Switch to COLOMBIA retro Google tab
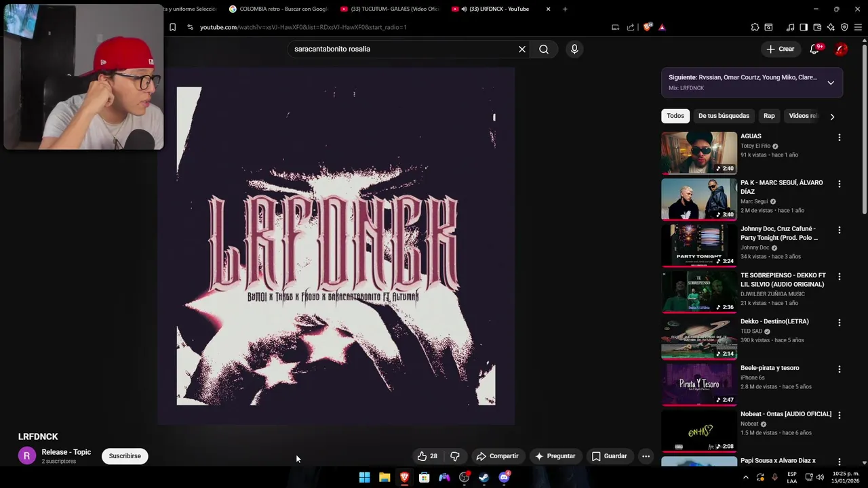Screen dimensions: 868x488 (278, 9)
